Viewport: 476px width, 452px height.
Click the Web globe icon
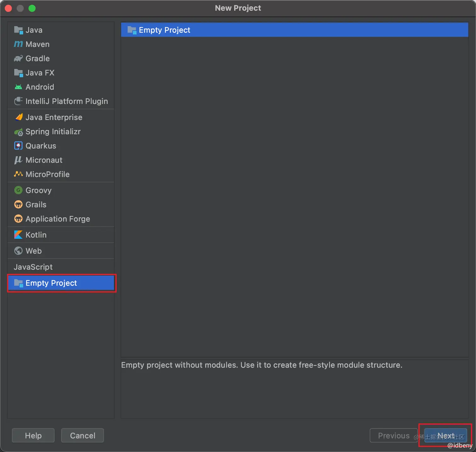[18, 251]
